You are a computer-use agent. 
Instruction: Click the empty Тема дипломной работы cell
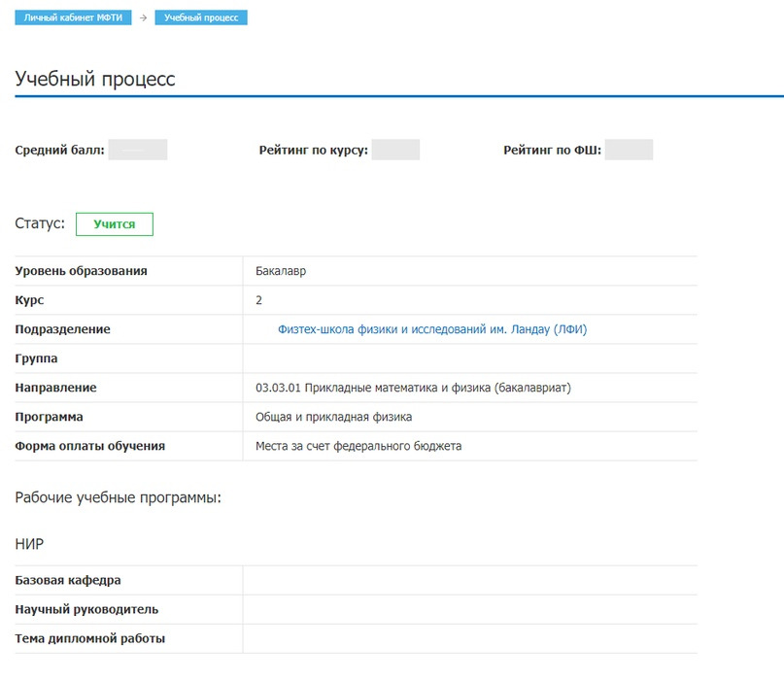(469, 638)
